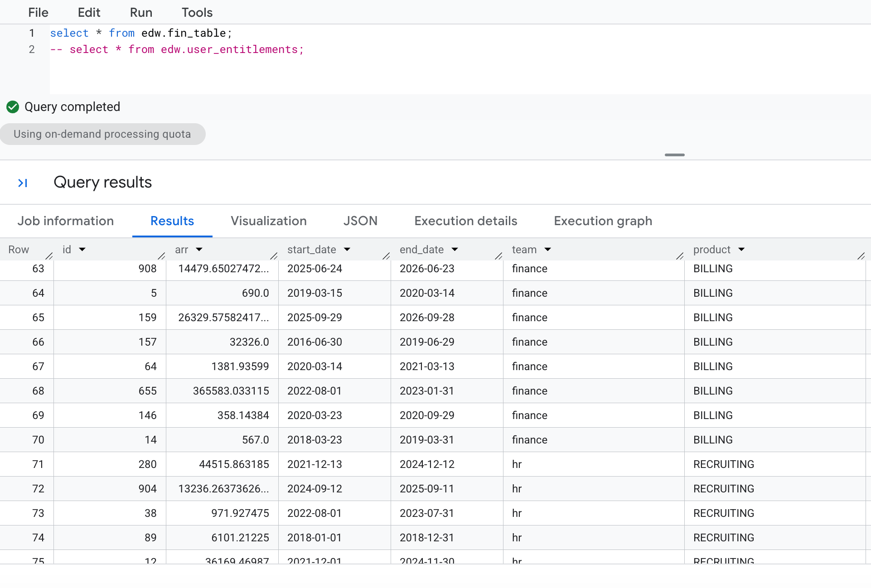
Task: Select id cell 908 in row 63
Action: pyautogui.click(x=148, y=269)
